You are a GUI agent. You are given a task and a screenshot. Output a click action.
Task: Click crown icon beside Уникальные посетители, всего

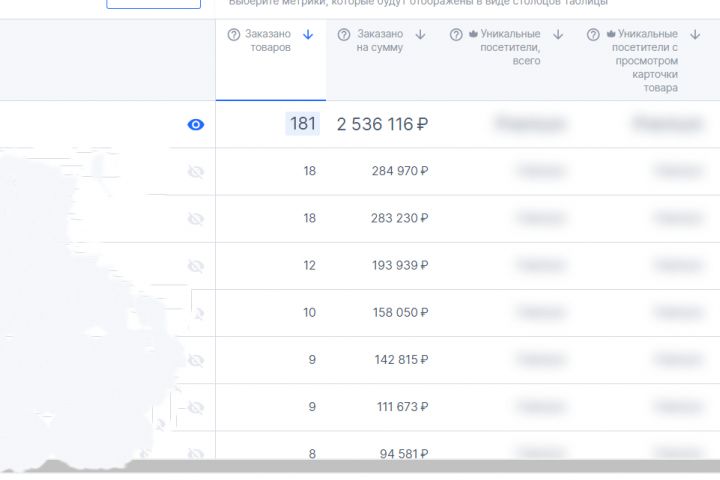[x=473, y=34]
